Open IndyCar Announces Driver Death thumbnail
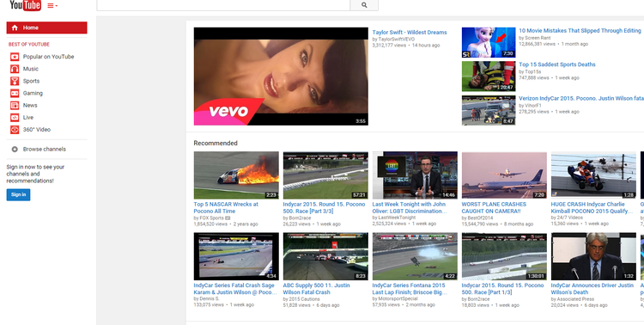This screenshot has width=644, height=325. point(593,256)
